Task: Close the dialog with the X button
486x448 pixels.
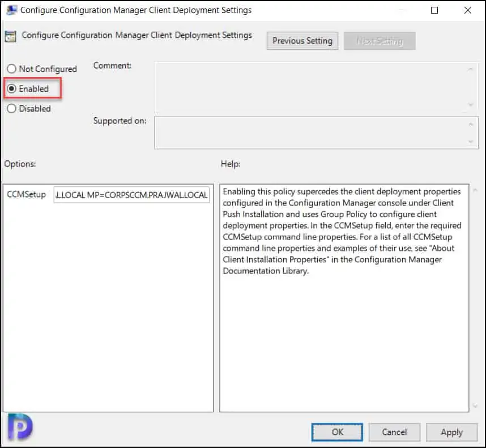Action: (x=468, y=10)
